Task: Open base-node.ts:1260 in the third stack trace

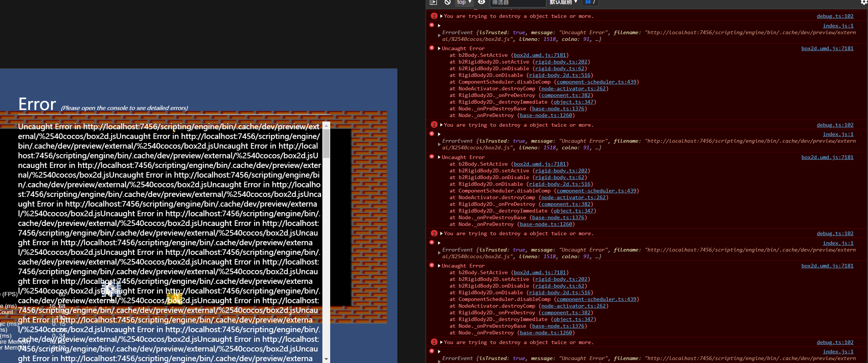Action: click(546, 333)
